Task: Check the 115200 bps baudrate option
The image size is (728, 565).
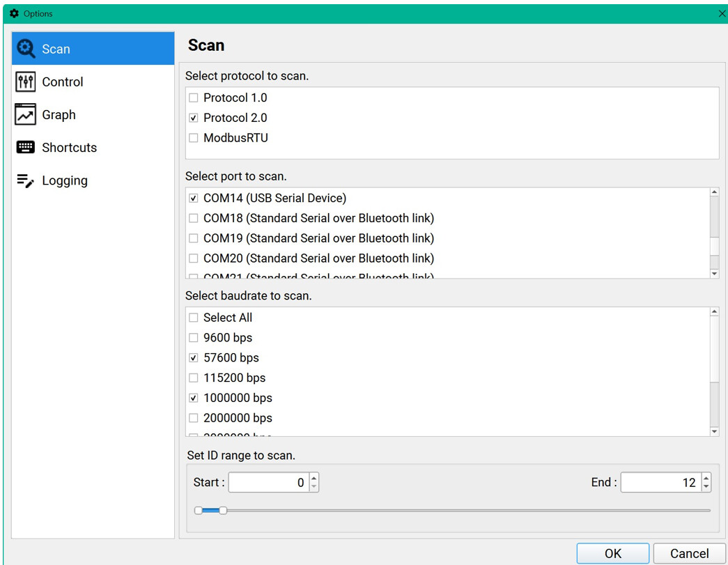Action: (194, 378)
